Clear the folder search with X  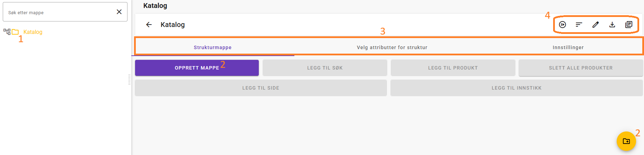pyautogui.click(x=119, y=12)
